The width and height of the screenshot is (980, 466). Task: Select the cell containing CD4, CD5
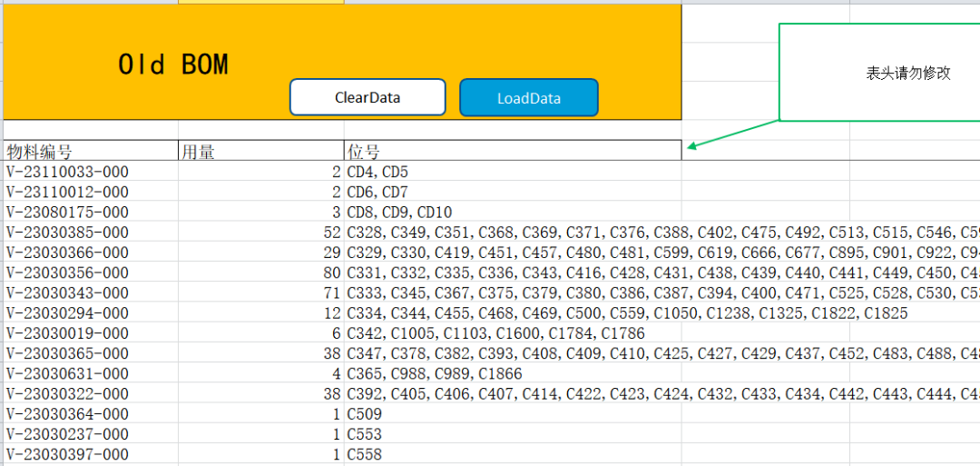(x=513, y=172)
